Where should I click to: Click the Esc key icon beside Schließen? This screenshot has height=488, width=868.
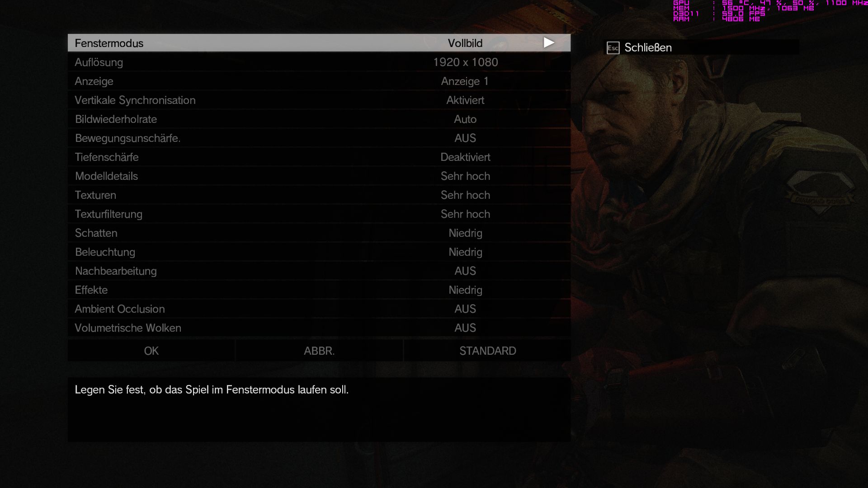tap(613, 48)
